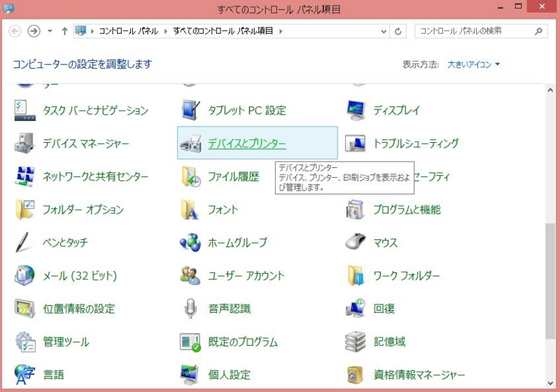
Task: Click the 位置情報の設定 label
Action: [x=79, y=309]
